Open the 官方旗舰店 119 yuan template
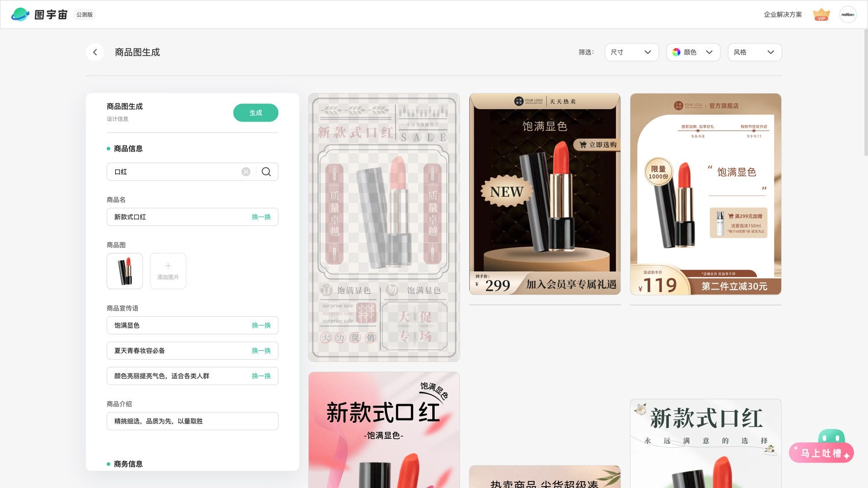The height and width of the screenshot is (488, 868). point(706,194)
